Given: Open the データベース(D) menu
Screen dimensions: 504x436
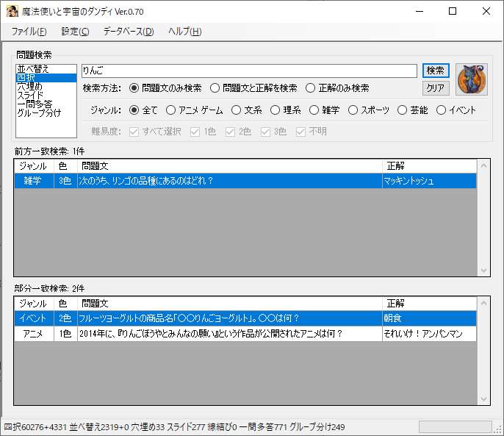Looking at the screenshot, I should click(129, 32).
